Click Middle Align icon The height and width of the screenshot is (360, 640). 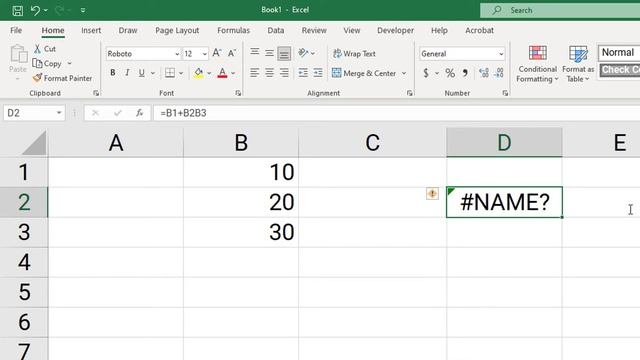(269, 53)
